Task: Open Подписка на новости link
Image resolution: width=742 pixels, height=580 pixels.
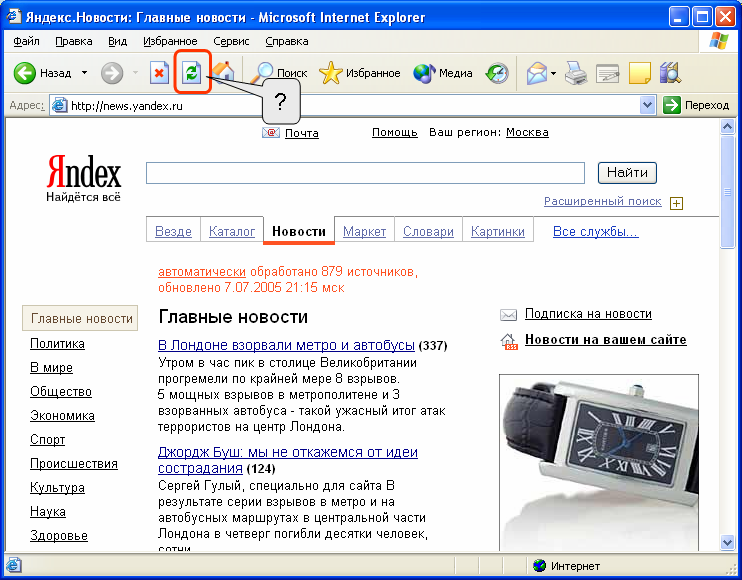Action: 588,314
